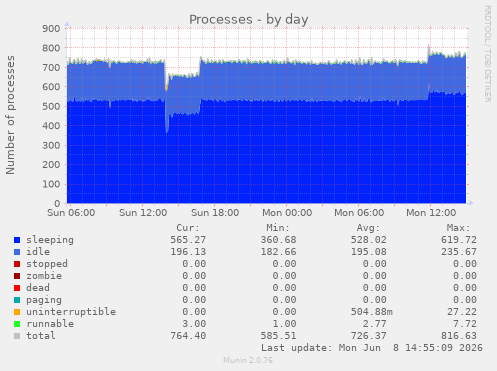The height and width of the screenshot is (371, 497).
Task: Click runnable minimum value 1.00
Action: coord(284,324)
